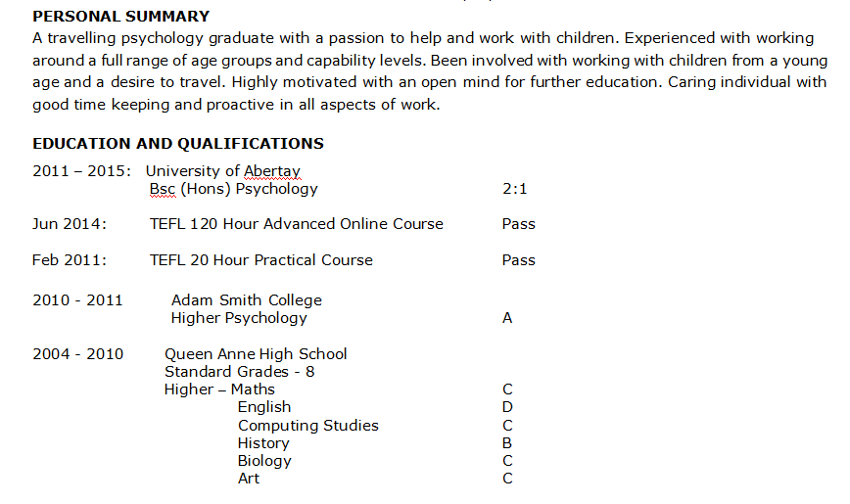This screenshot has width=850, height=504.
Task: Click the Higher Psychology line
Action: 239,318
